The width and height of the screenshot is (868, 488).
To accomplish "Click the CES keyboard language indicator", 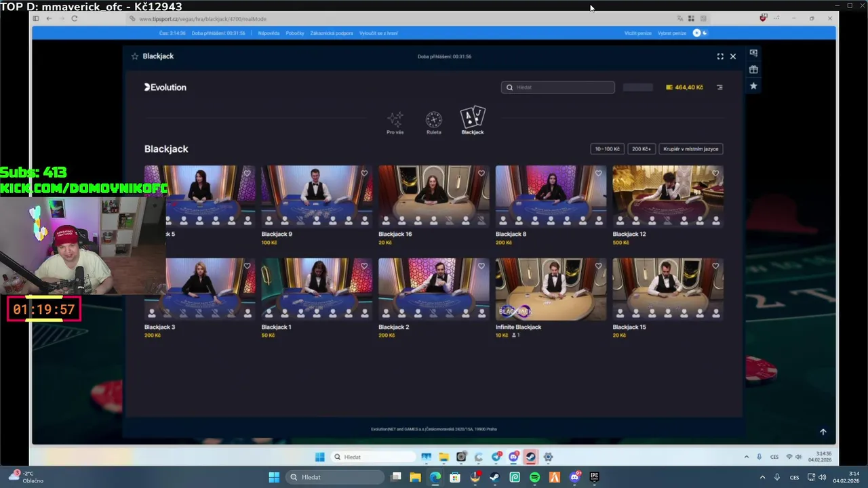I will point(794,477).
